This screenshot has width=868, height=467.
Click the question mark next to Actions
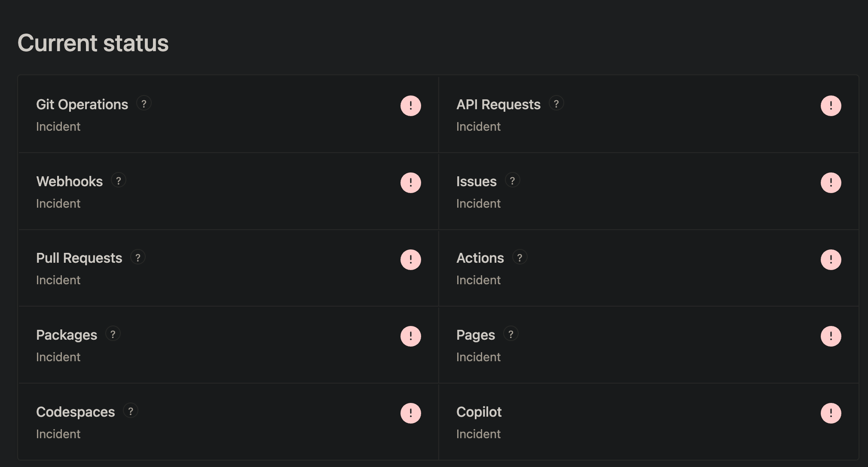520,258
